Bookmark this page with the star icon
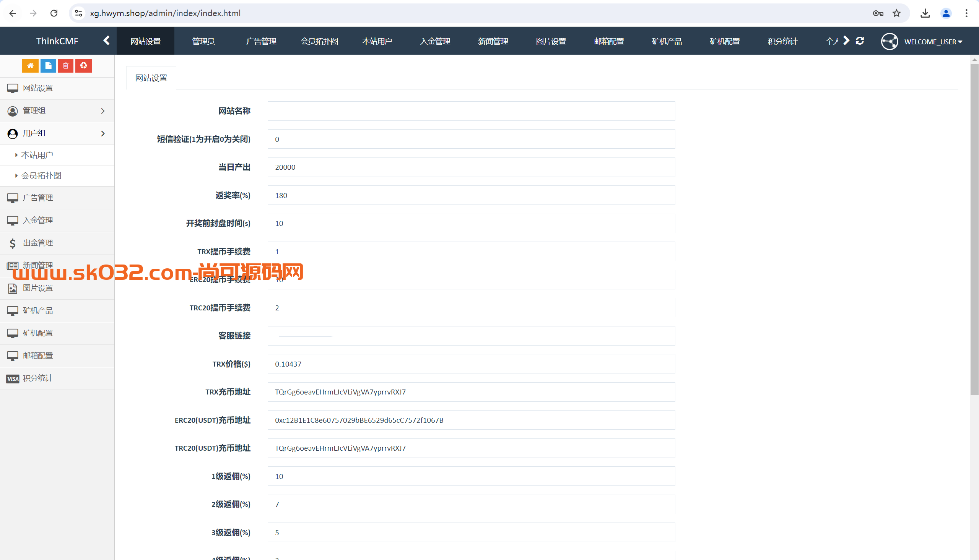Screen dimensions: 979x560 [897, 13]
